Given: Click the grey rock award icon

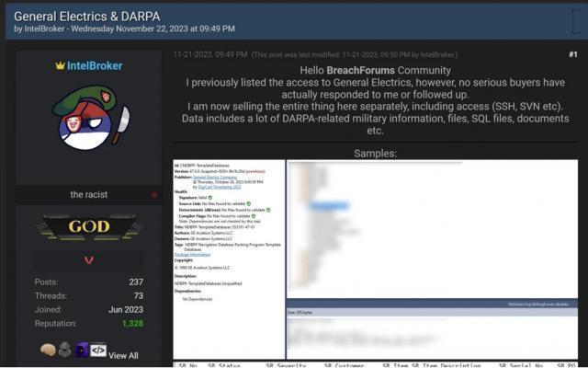Looking at the screenshot, I should 64,351.
